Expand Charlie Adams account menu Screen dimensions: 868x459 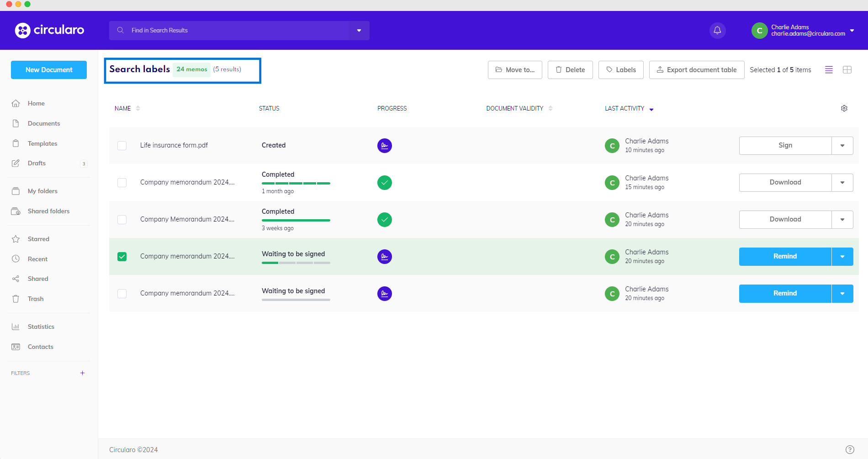pyautogui.click(x=852, y=31)
